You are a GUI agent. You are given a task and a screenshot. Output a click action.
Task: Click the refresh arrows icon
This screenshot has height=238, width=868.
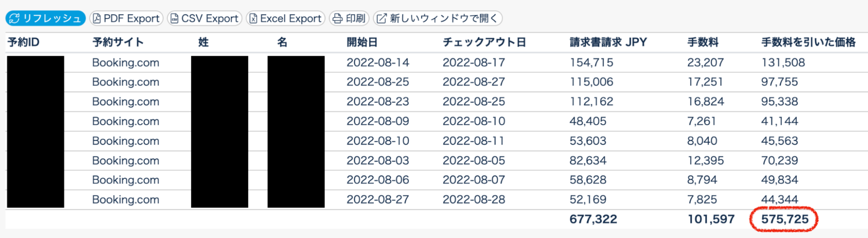pyautogui.click(x=14, y=18)
